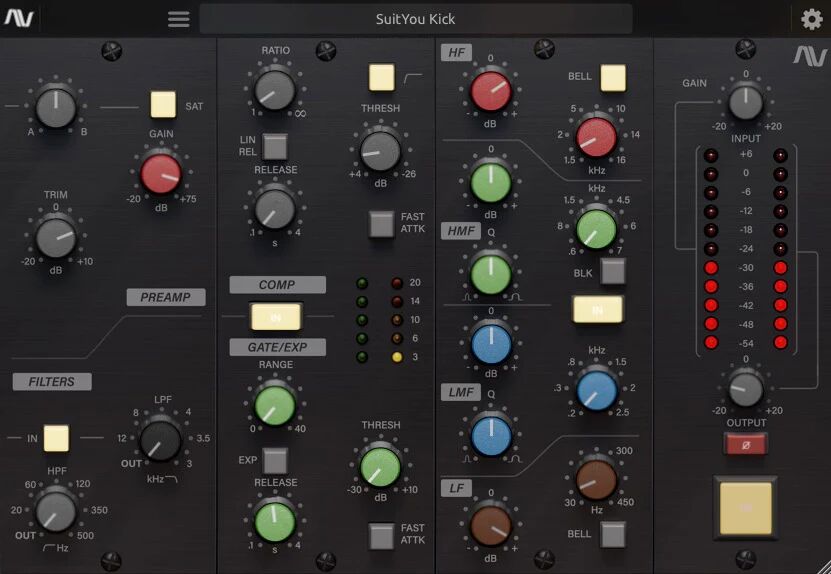
Task: Enable the gate EXP mode button
Action: pos(275,460)
